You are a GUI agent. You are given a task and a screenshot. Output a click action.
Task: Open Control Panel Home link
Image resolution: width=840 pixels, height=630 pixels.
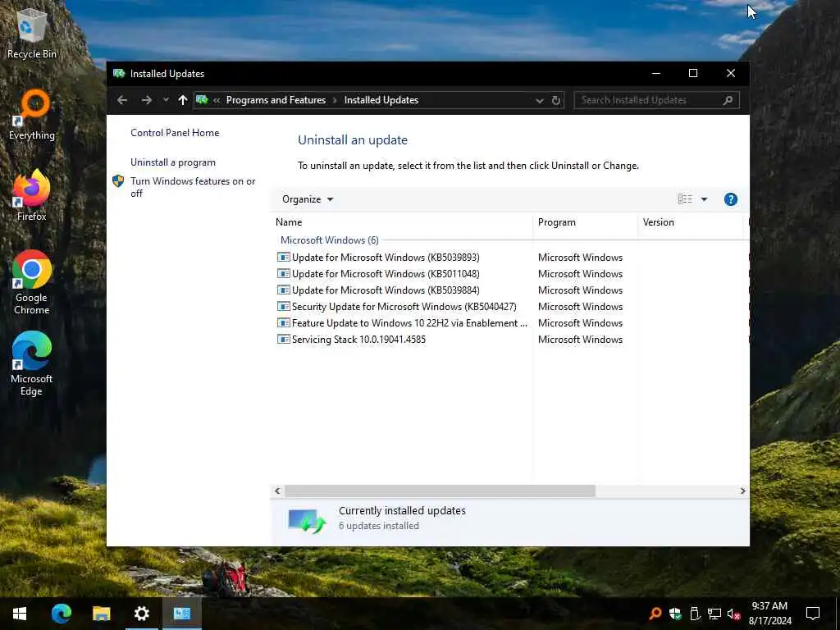[175, 133]
